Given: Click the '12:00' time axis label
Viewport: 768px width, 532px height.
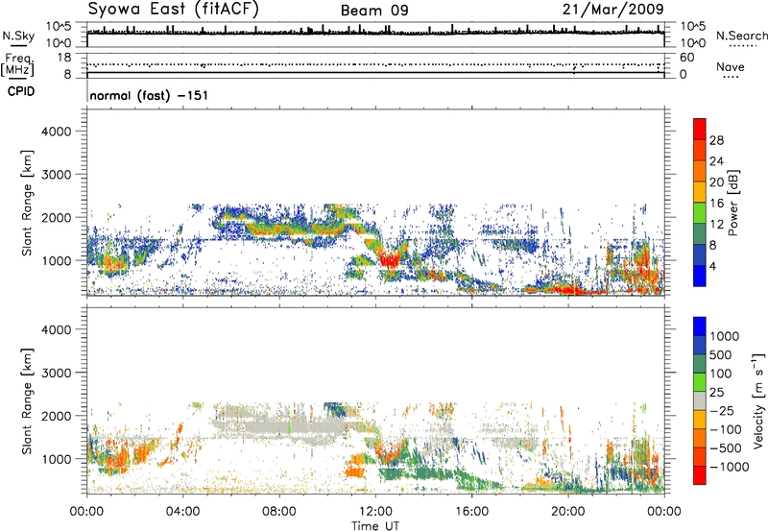Looking at the screenshot, I should [375, 512].
